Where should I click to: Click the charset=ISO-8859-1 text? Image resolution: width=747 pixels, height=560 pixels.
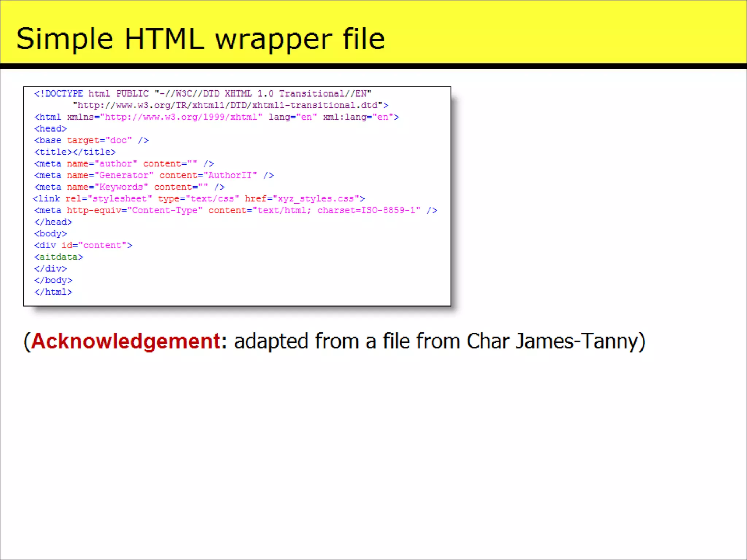366,210
